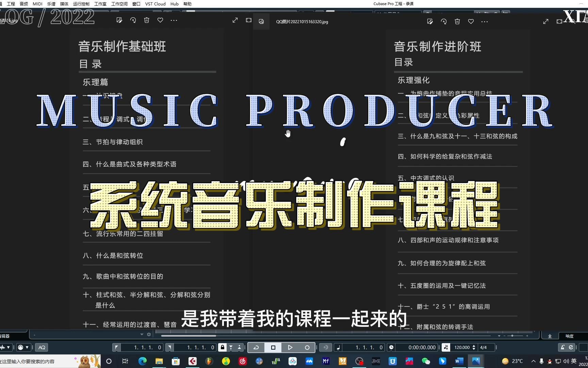Open File Explorer from taskbar
Screen dimensions: 588x368
pyautogui.click(x=159, y=361)
